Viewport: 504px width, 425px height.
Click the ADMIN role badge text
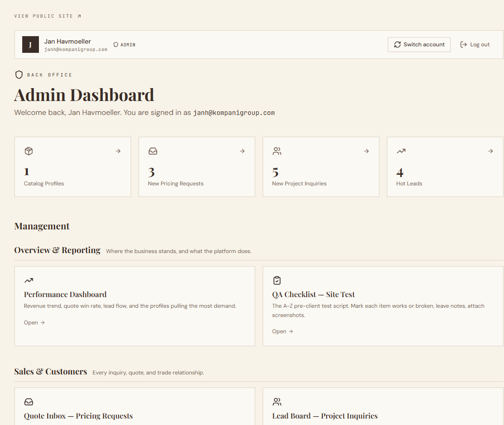(x=128, y=44)
